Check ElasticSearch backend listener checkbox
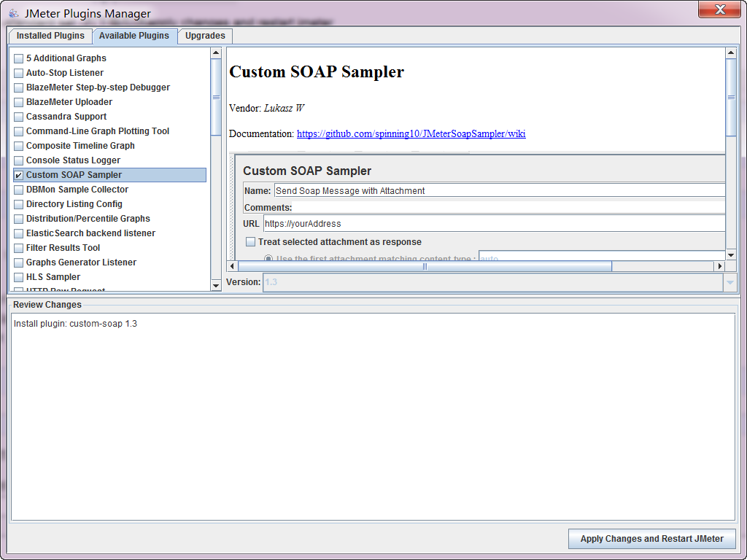Viewport: 747px width, 560px height. pos(18,234)
